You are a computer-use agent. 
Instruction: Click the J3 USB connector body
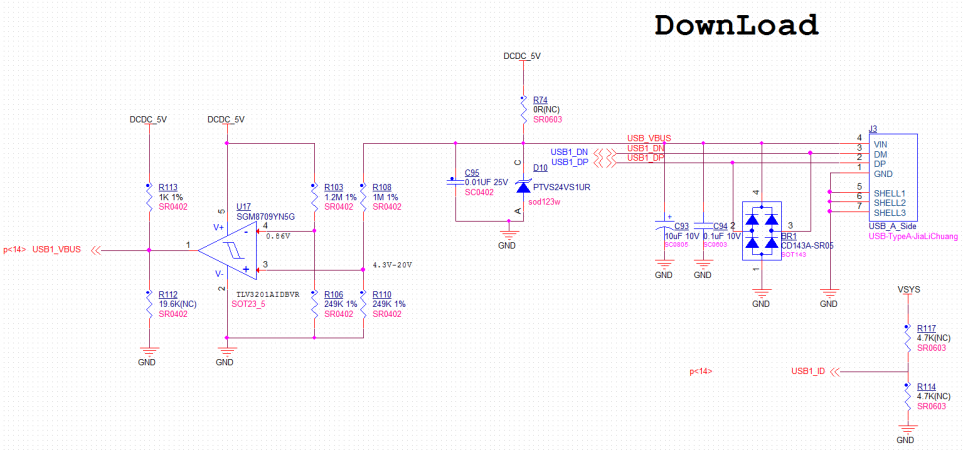point(893,178)
